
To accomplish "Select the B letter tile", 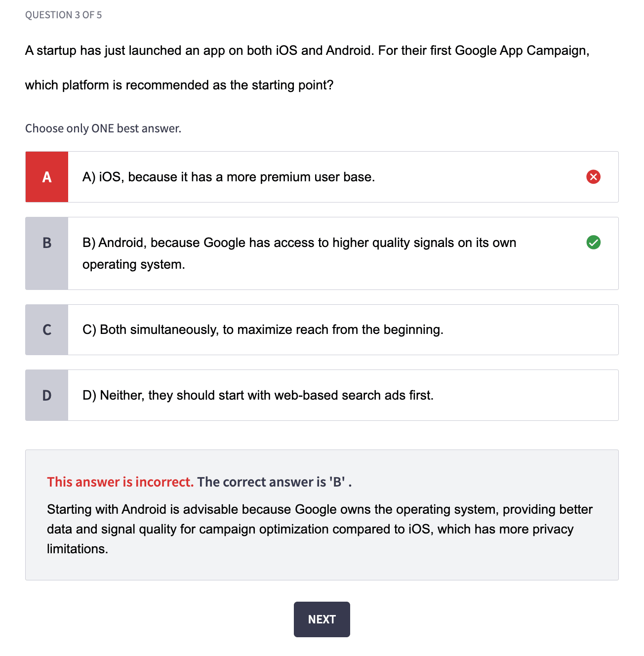I will pos(47,253).
